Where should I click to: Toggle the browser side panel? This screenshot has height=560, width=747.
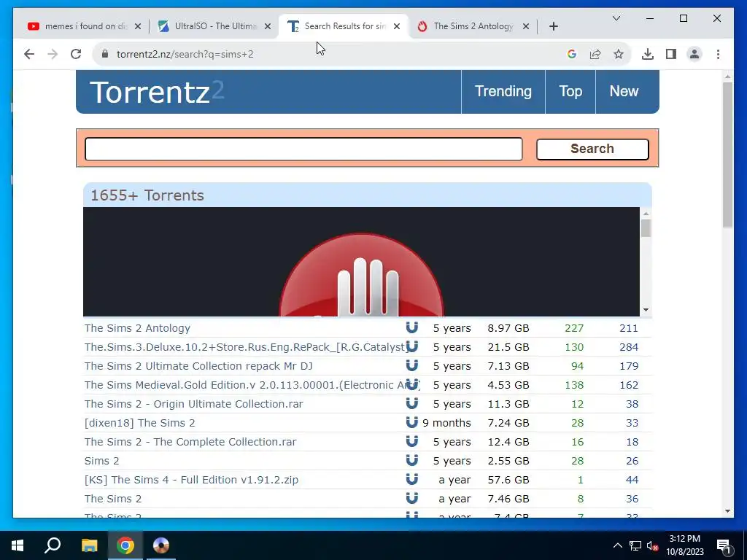tap(671, 54)
